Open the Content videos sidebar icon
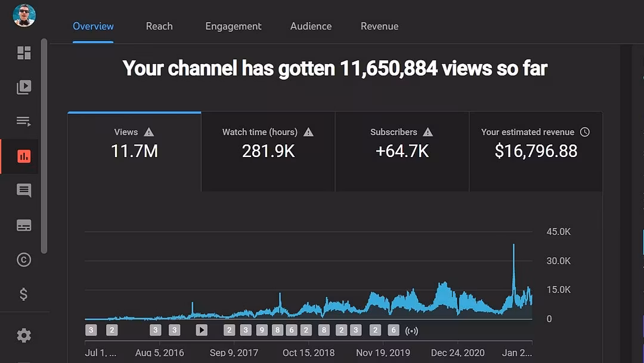 (x=24, y=88)
